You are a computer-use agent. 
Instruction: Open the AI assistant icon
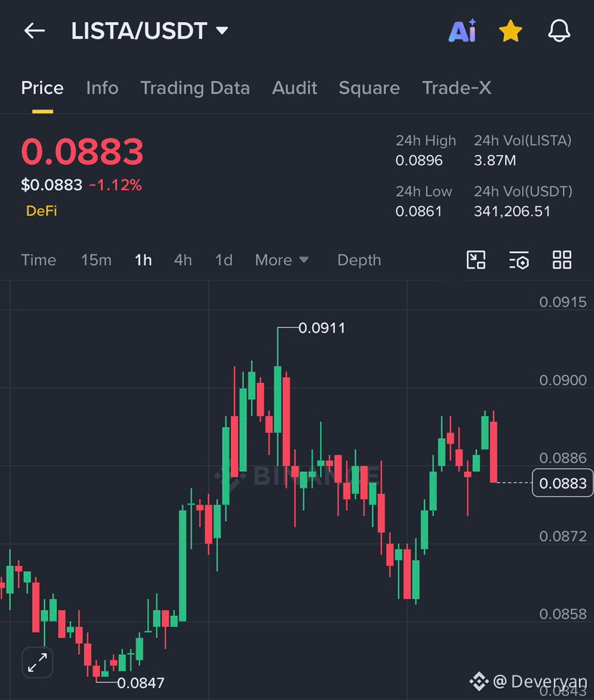tap(463, 31)
